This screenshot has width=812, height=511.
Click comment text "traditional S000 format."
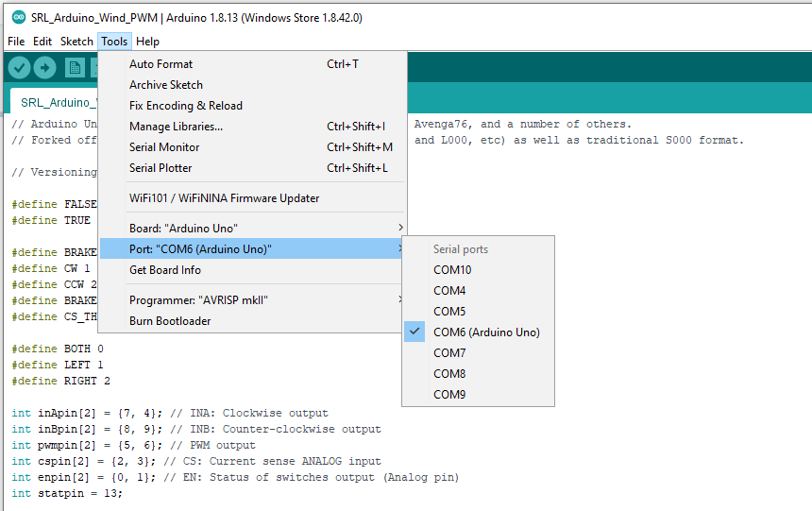[665, 140]
